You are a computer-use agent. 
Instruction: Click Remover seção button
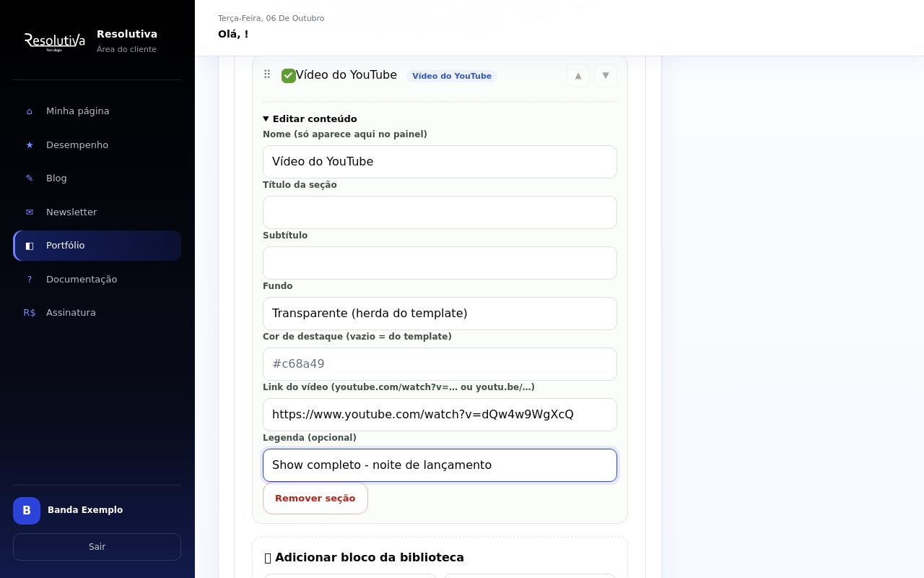pos(315,499)
